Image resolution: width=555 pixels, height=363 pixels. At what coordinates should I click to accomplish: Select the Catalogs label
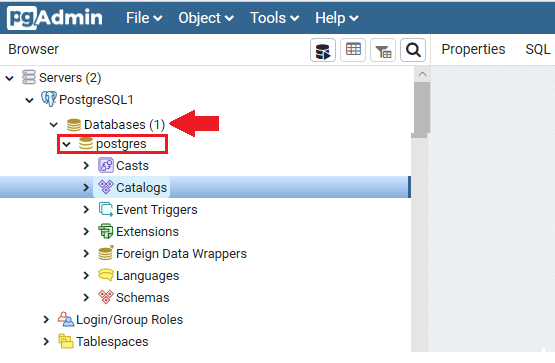pos(141,188)
